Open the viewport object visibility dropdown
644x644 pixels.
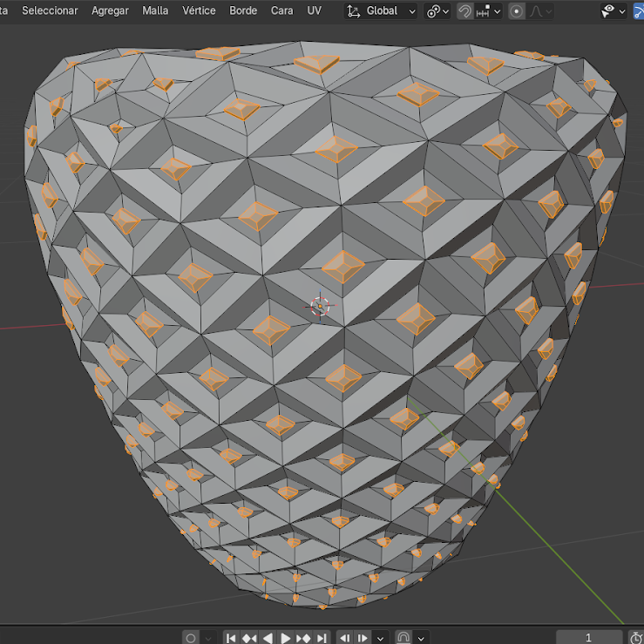point(613,10)
